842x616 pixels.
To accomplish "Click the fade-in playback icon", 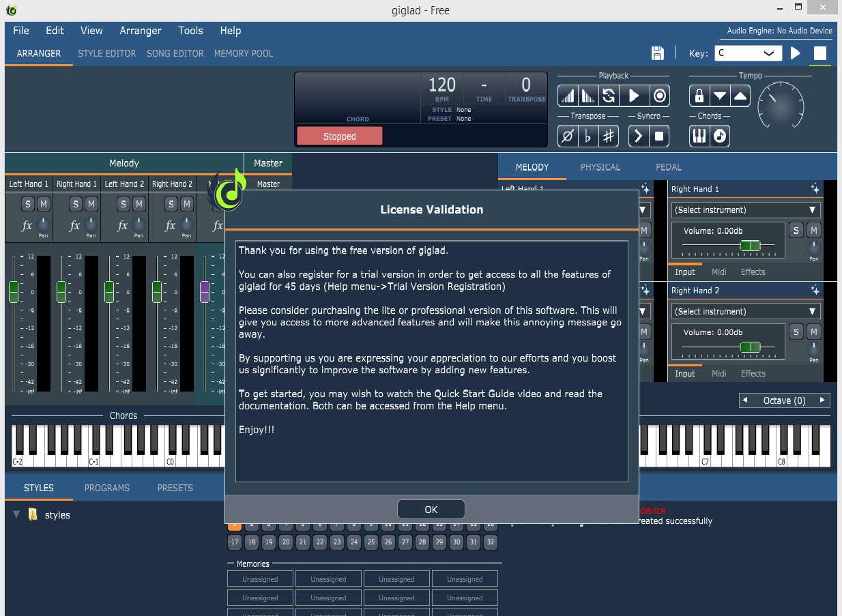I will pos(568,96).
